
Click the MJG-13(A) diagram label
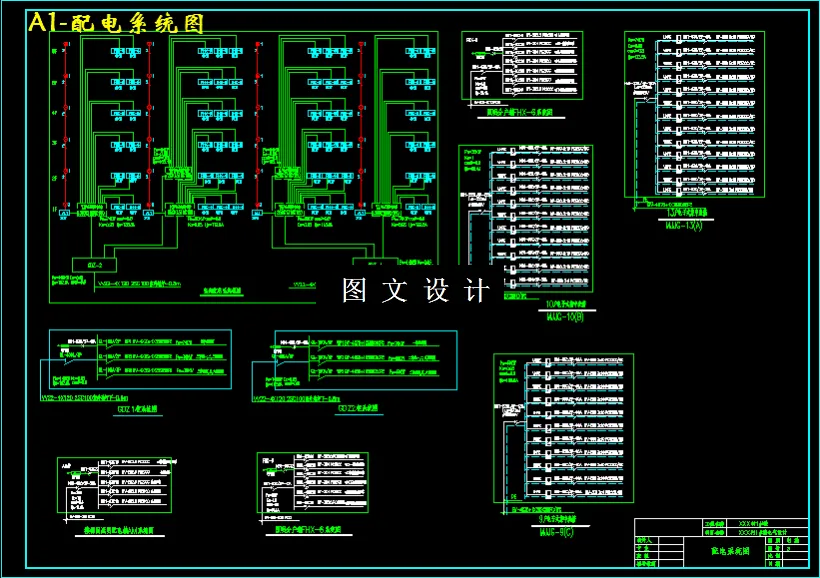tap(684, 226)
